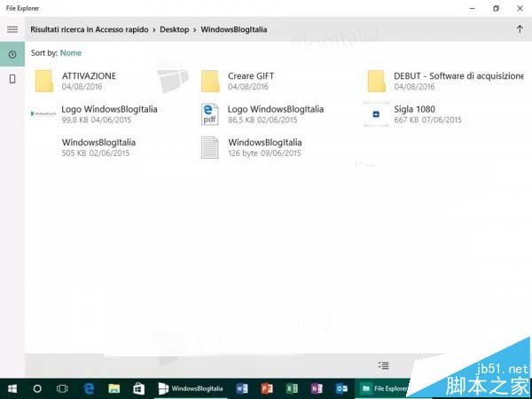This screenshot has width=532, height=399.
Task: Navigate to Desktop breadcrumb
Action: pyautogui.click(x=175, y=29)
